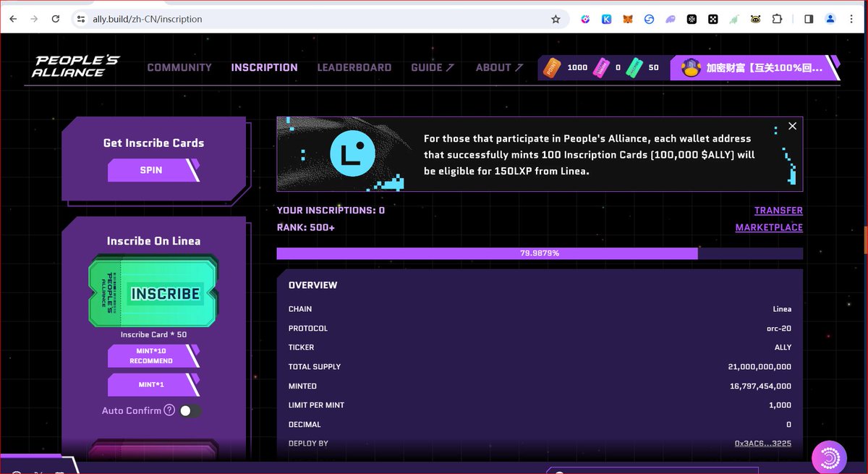Open deployer address 0x3AC6...3225 link
The image size is (868, 474).
point(763,444)
